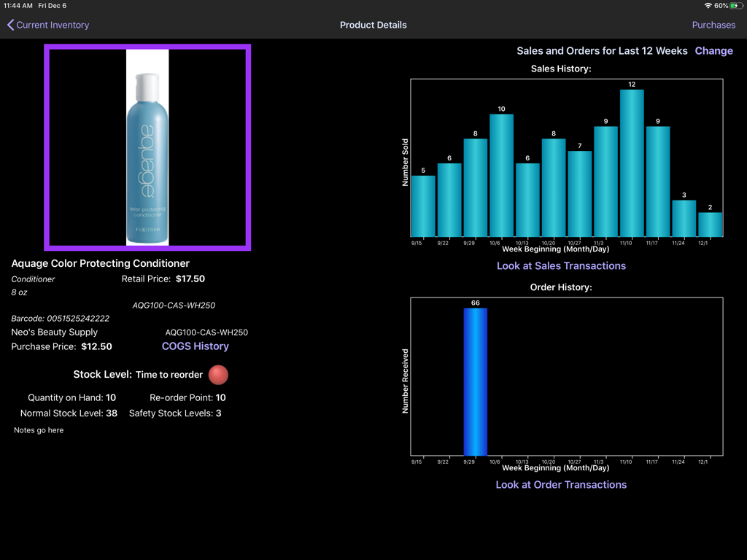Screen dimensions: 747x560
Task: Tap the Product Details title bar
Action: (373, 24)
